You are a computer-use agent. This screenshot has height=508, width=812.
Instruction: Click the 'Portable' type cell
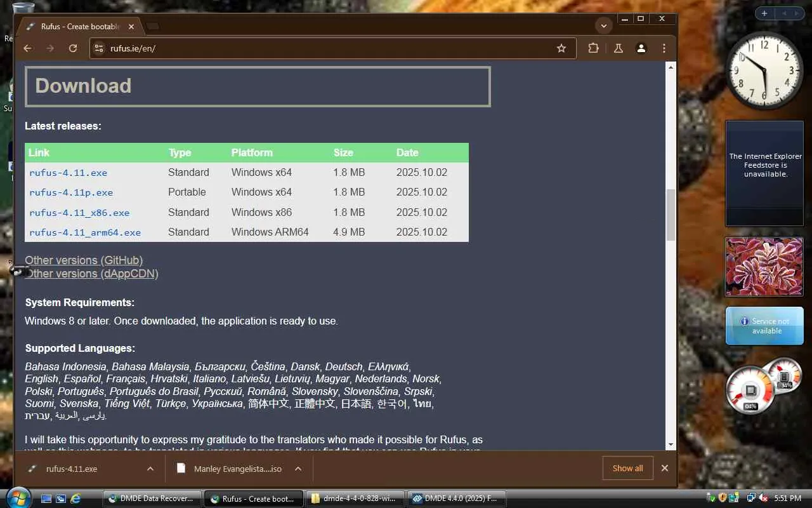187,192
